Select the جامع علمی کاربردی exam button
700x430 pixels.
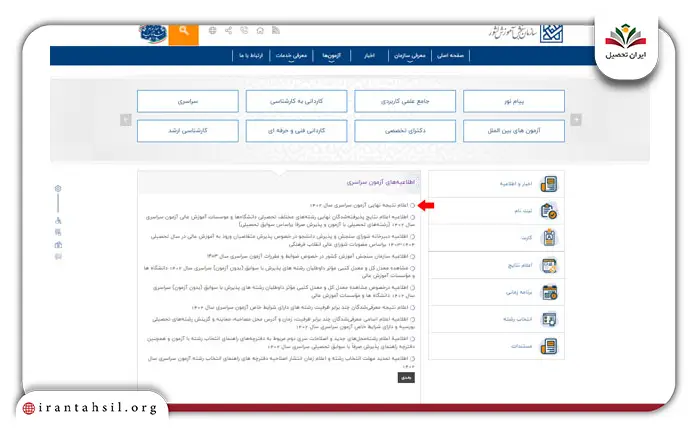tap(405, 101)
